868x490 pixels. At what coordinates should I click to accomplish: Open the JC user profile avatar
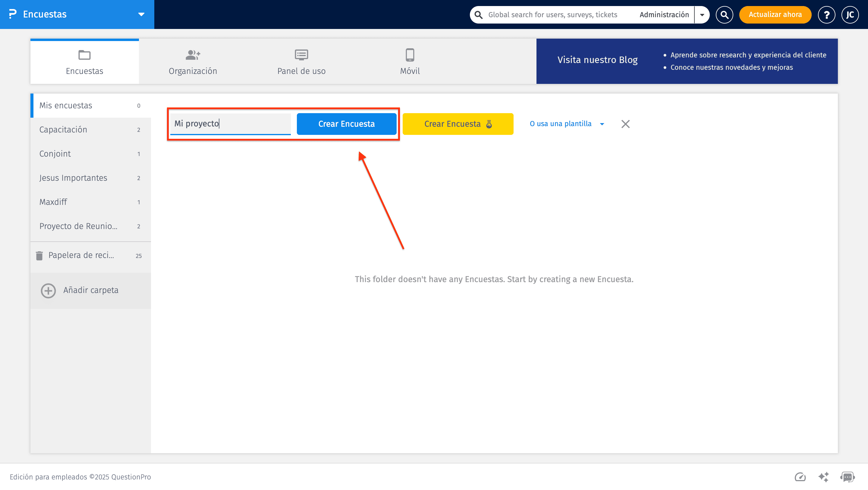850,14
